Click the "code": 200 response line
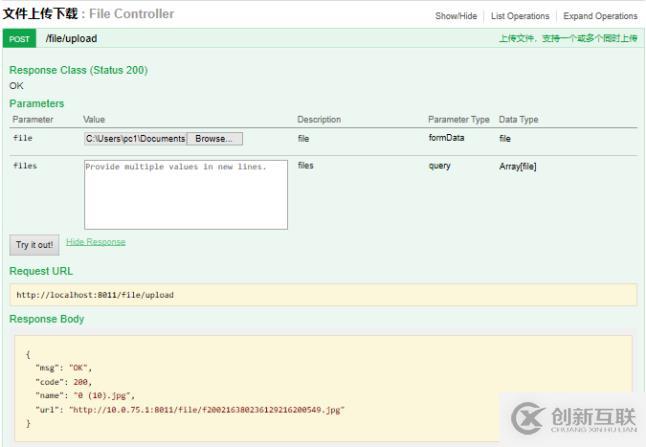This screenshot has height=447, width=646. coord(63,382)
